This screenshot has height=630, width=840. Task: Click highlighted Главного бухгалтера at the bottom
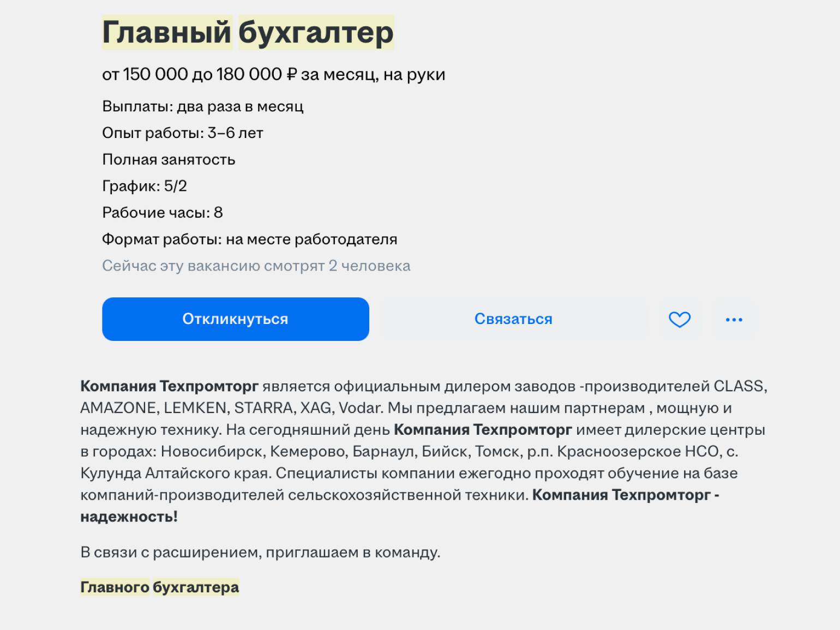(159, 587)
